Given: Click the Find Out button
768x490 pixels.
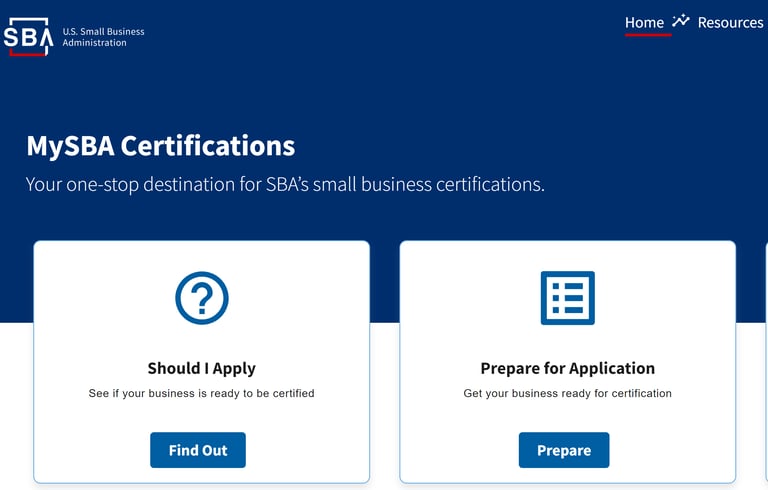Looking at the screenshot, I should (198, 450).
